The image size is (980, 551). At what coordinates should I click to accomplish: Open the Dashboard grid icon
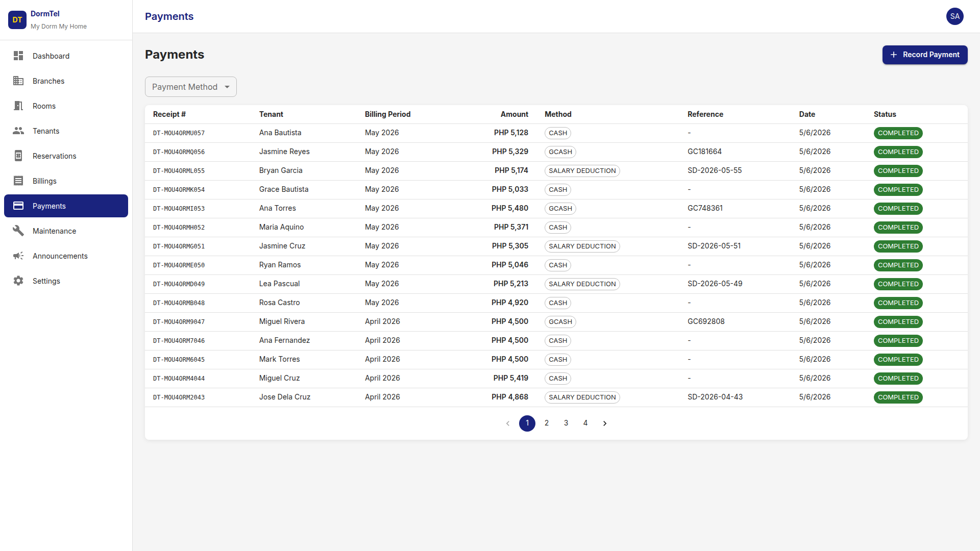point(18,56)
